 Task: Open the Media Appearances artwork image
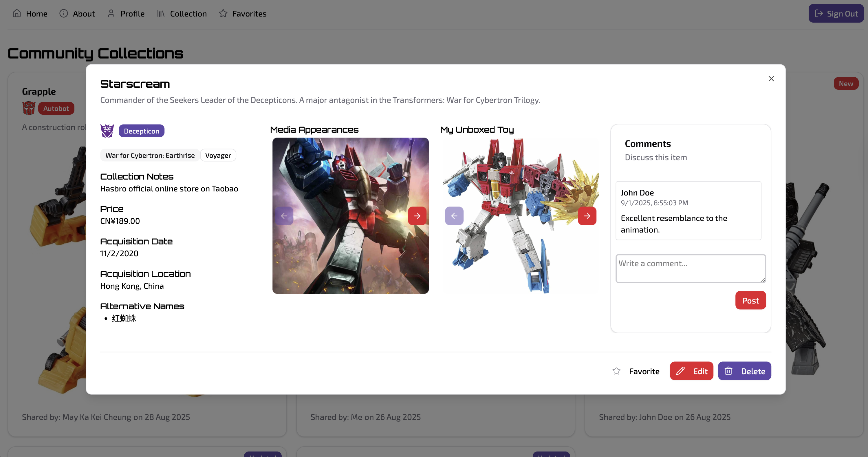pos(350,216)
